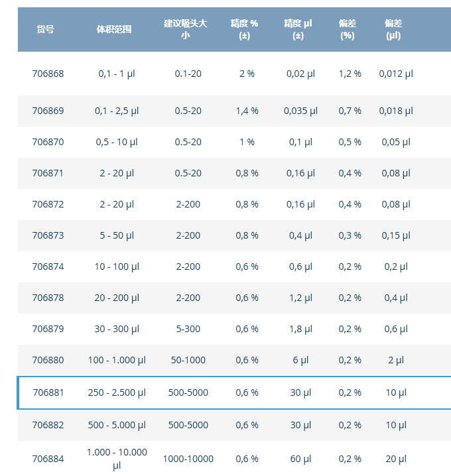451x476 pixels.
Task: Select the 0,012 µl deviation value
Action: coord(396,74)
